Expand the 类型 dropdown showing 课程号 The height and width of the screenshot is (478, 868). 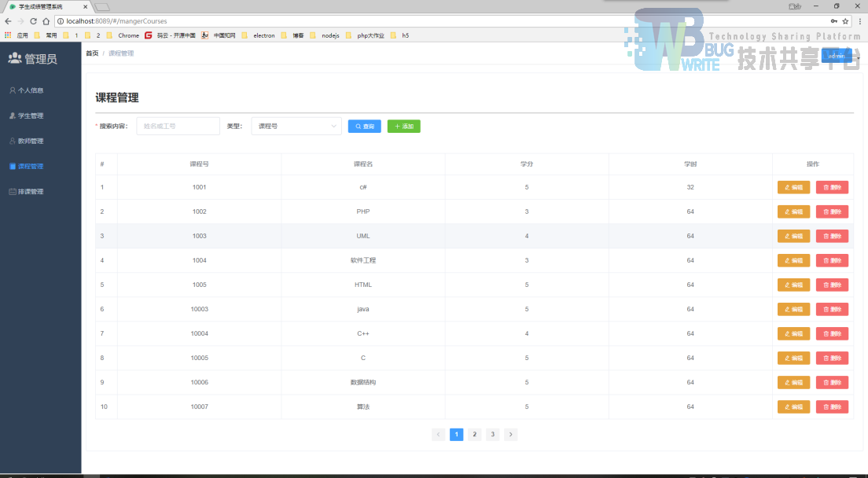pyautogui.click(x=296, y=126)
